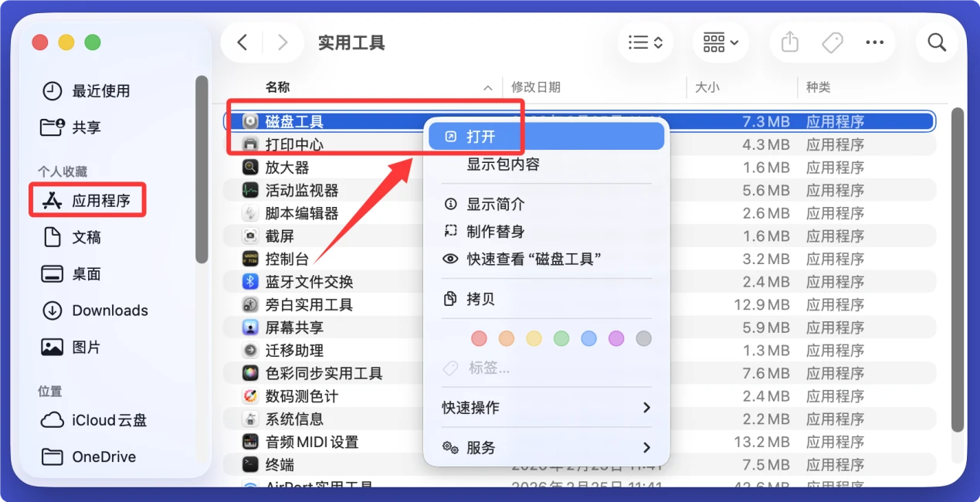Open 文稿 in the sidebar

coord(71,237)
